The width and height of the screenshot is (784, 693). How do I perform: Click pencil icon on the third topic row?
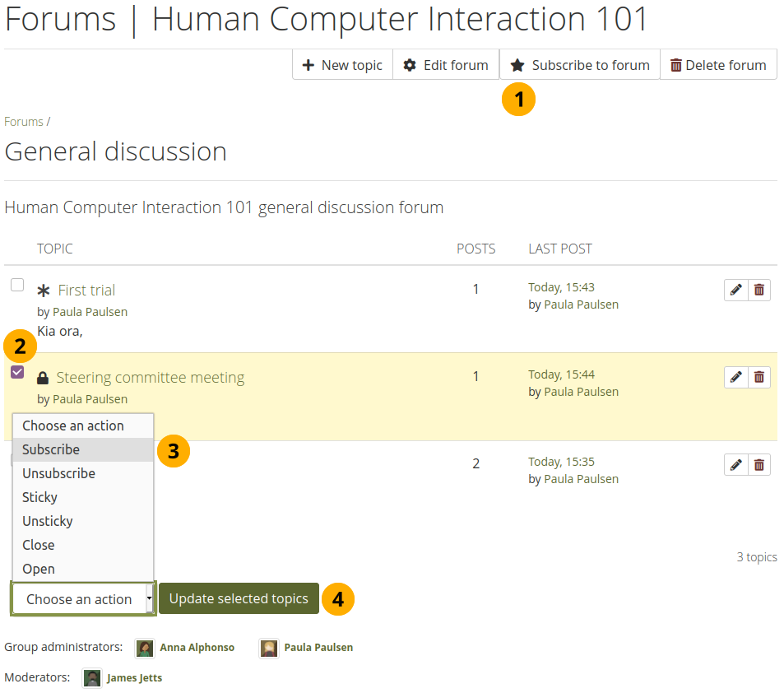tap(736, 464)
